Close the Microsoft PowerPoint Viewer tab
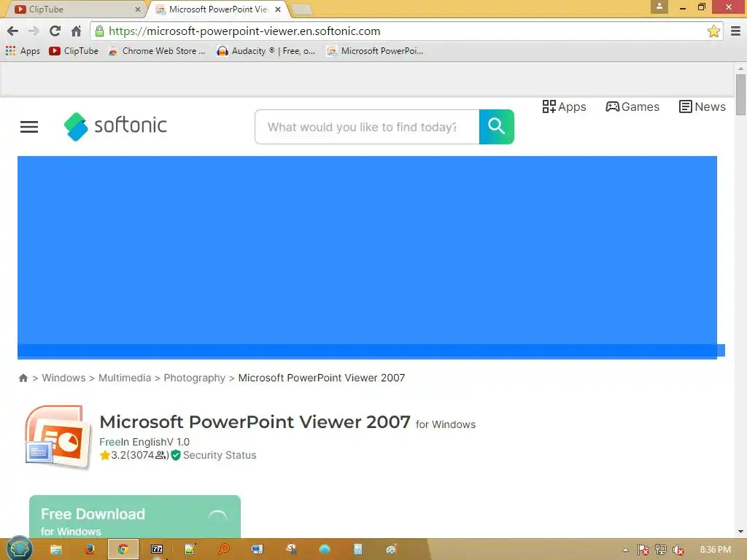Screen dimensions: 747x560 click(x=278, y=9)
